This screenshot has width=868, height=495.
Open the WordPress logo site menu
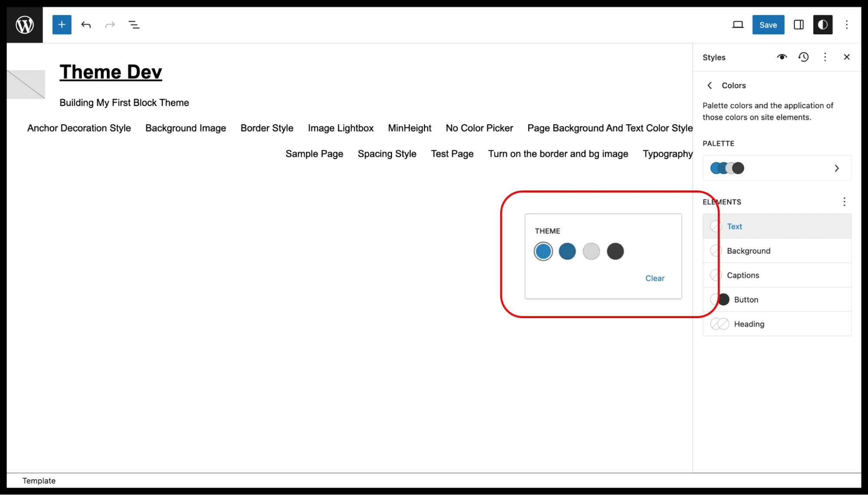click(25, 25)
